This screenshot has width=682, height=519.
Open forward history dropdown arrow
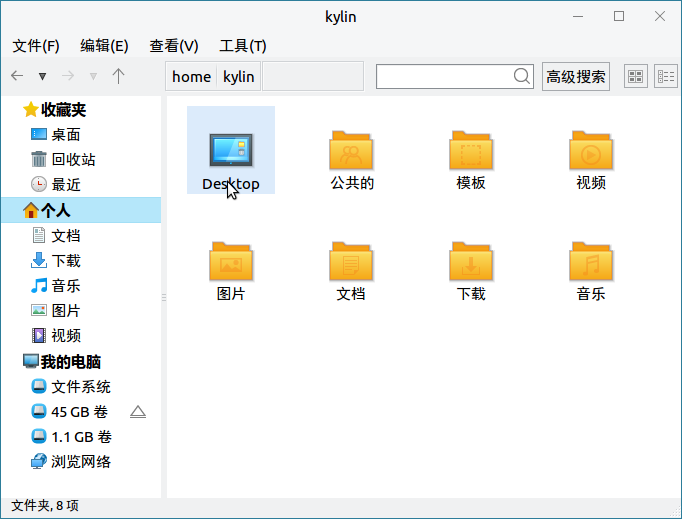[93, 77]
